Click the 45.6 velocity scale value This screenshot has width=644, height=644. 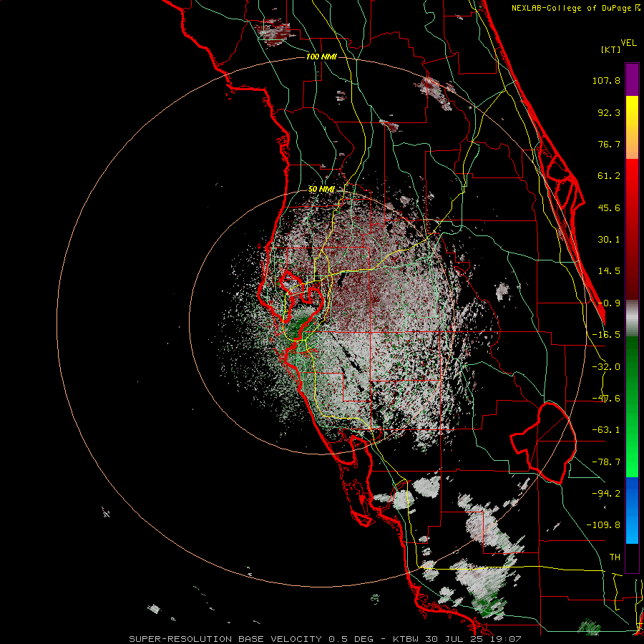[x=609, y=208]
